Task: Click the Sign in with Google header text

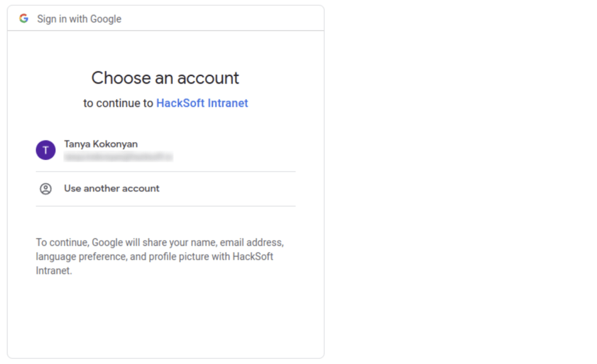Action: (x=79, y=19)
